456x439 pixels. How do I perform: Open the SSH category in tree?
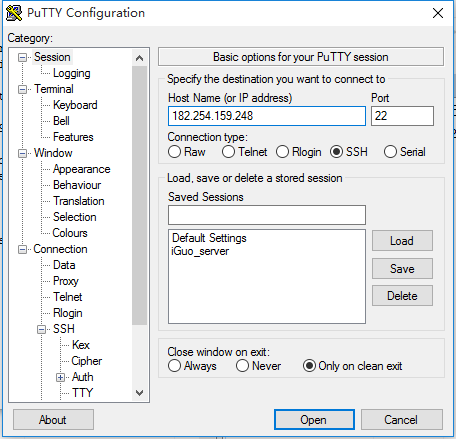(x=64, y=329)
